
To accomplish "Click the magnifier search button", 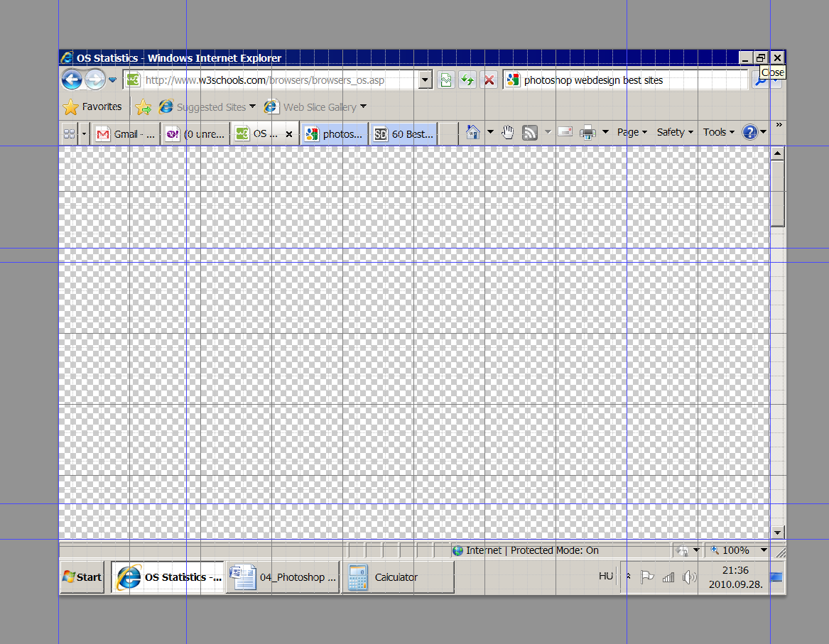I will 760,82.
